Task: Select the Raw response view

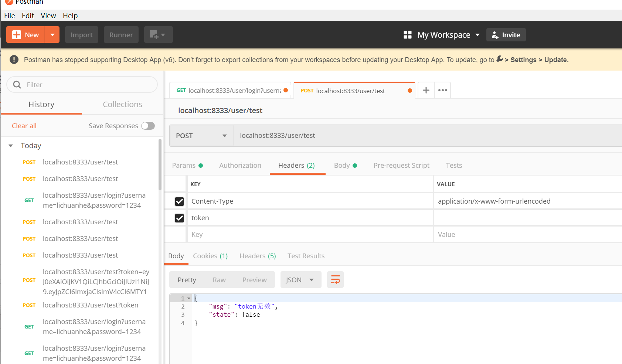Action: [219, 280]
